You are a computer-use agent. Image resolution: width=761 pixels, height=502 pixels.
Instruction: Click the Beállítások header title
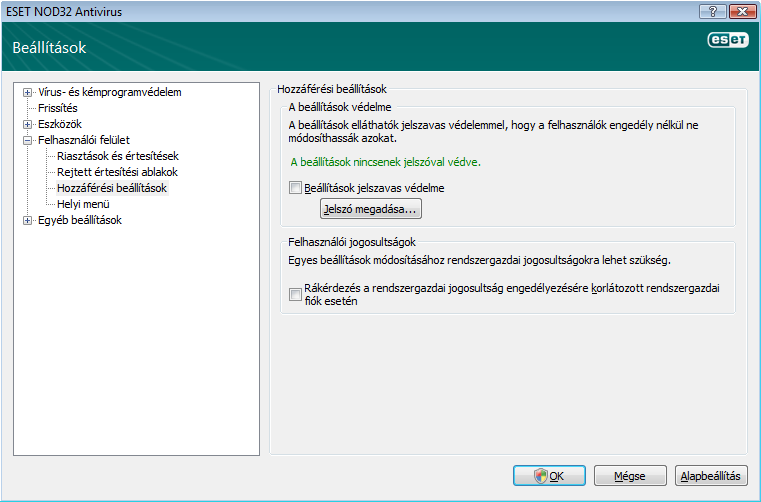pos(49,48)
